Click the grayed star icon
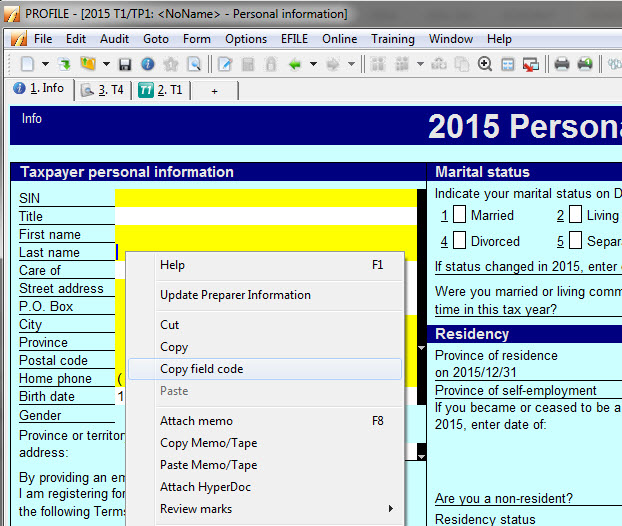The height and width of the screenshot is (526, 622). coord(171,64)
